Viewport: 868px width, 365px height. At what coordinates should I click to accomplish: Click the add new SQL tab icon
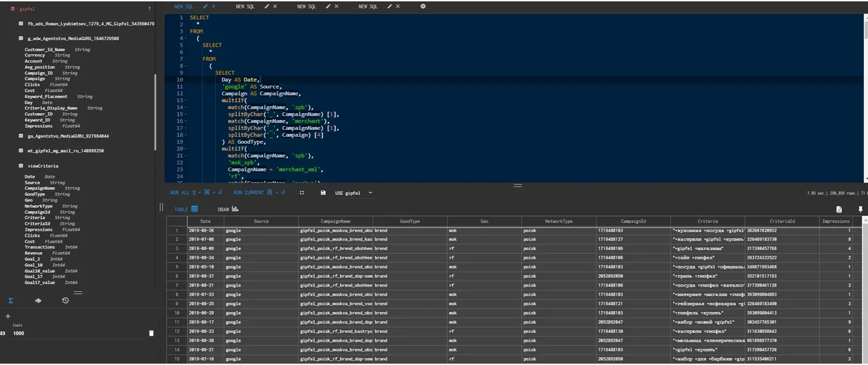pos(423,6)
